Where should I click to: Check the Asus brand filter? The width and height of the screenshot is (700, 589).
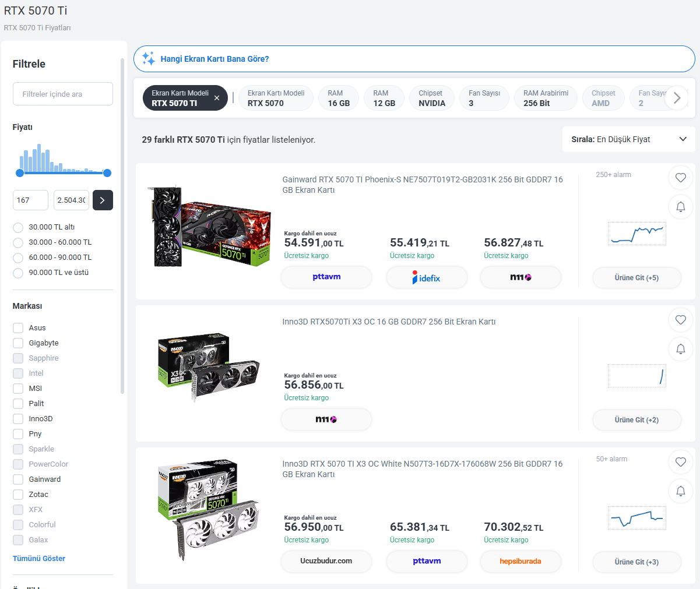18,328
